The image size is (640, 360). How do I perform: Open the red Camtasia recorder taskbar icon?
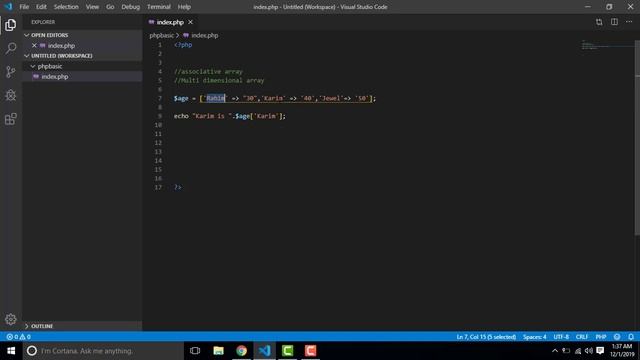tap(310, 351)
